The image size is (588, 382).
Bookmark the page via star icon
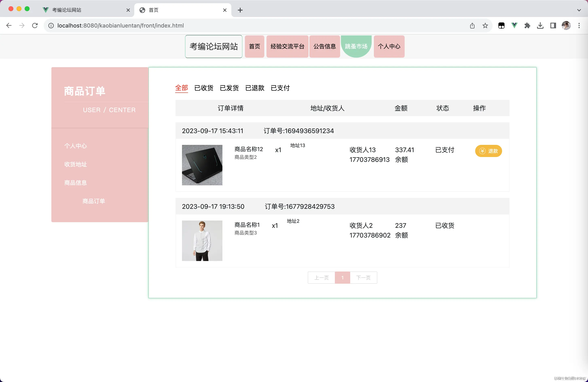pyautogui.click(x=485, y=25)
